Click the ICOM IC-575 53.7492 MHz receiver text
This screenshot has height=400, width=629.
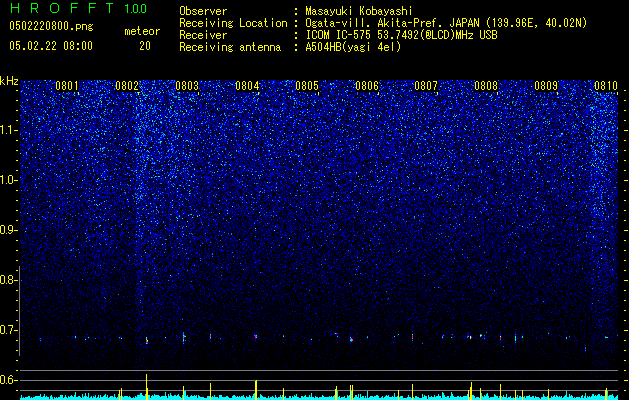point(401,35)
